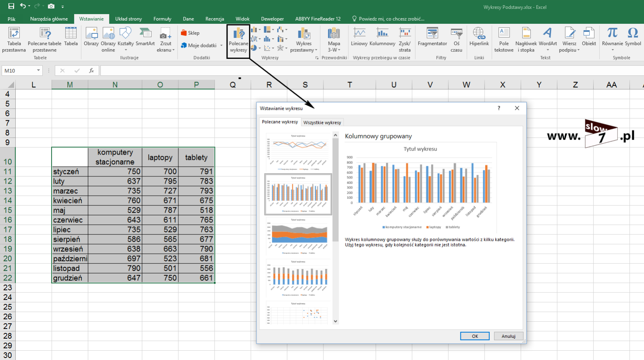Viewport: 644px width, 360px height.
Task: Click the scroll up arrow in chart list
Action: point(335,136)
